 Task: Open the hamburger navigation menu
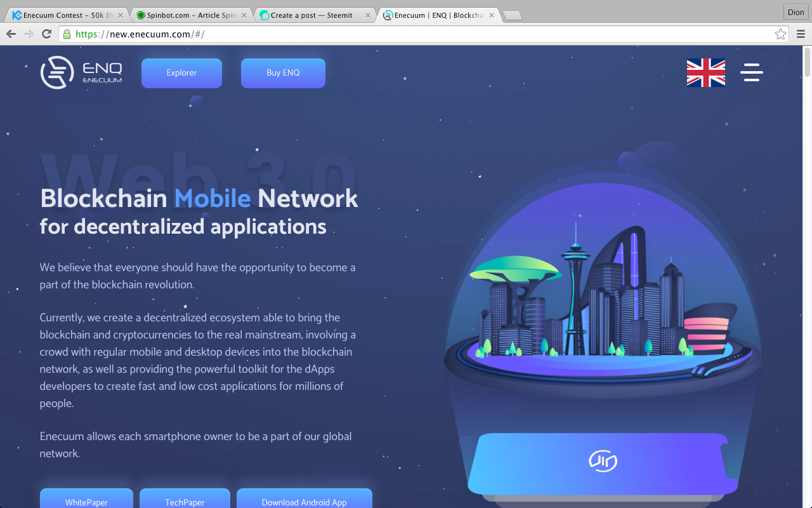pyautogui.click(x=752, y=72)
